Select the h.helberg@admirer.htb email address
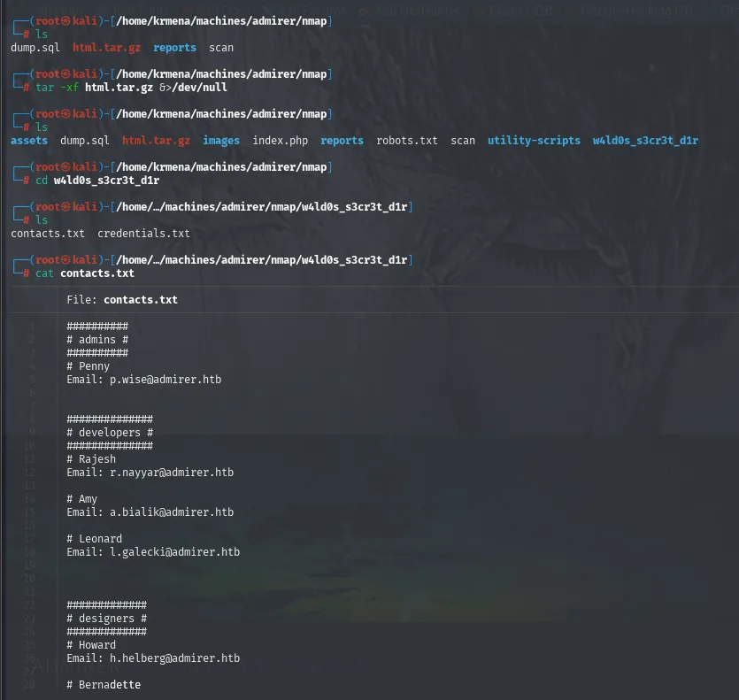 pyautogui.click(x=175, y=658)
